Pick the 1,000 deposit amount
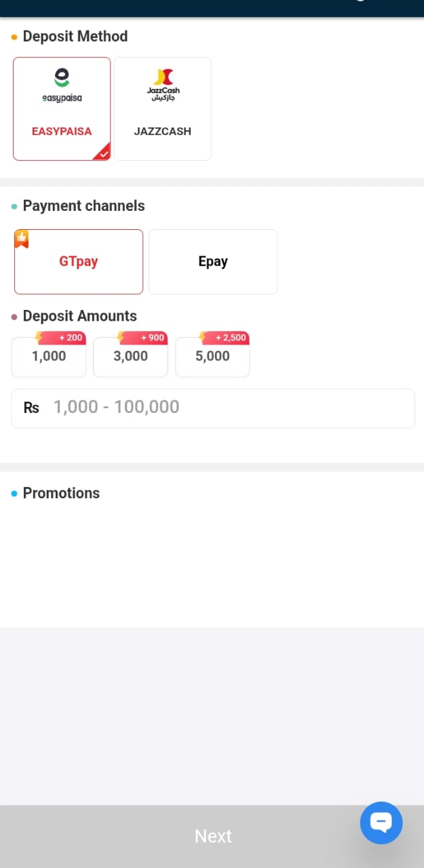424x868 pixels. (x=49, y=357)
